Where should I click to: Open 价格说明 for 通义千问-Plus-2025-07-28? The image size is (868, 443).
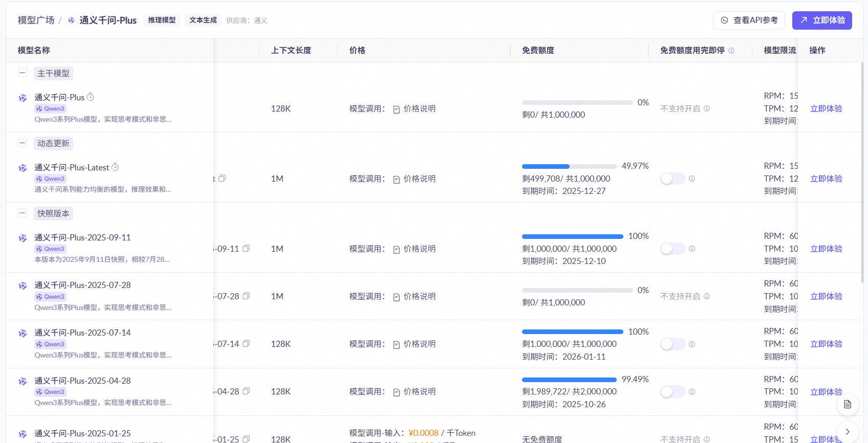419,296
